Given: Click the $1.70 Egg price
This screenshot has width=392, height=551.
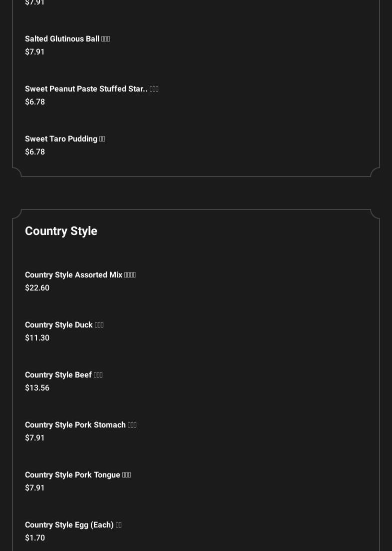Looking at the screenshot, I should pos(35,538).
